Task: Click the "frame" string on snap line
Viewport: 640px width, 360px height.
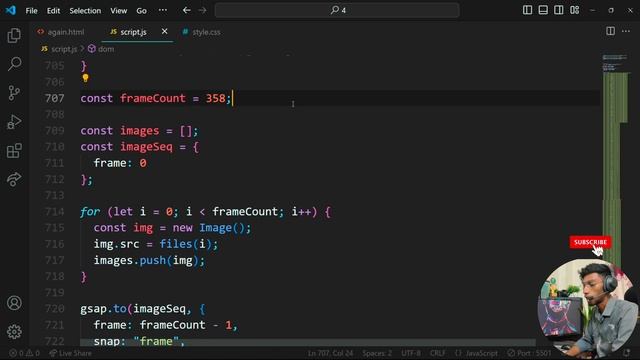Action: point(156,341)
